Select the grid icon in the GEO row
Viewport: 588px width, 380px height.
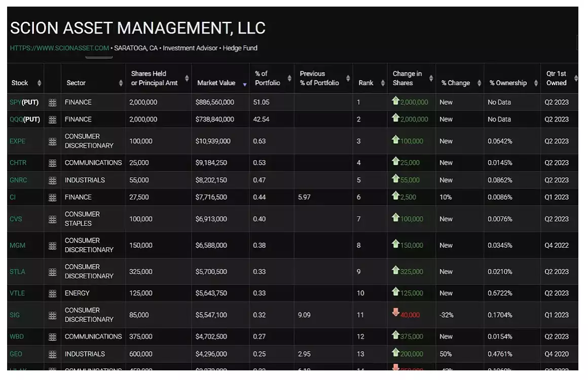(52, 354)
